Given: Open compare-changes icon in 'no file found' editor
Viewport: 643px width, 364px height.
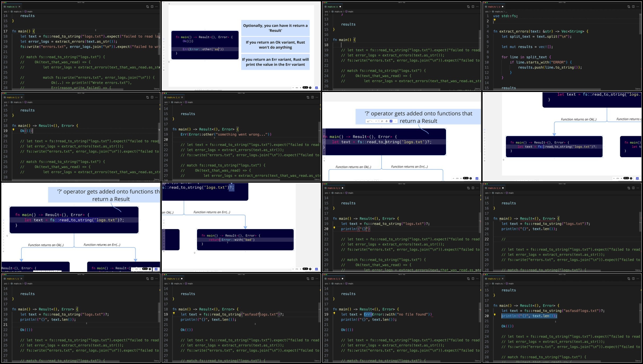Looking at the screenshot, I should (468, 279).
